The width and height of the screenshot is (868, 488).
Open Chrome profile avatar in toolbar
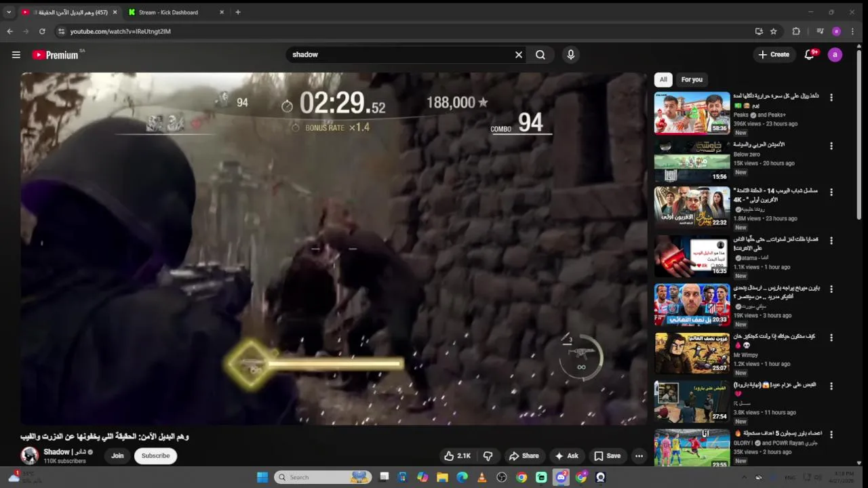coord(836,31)
